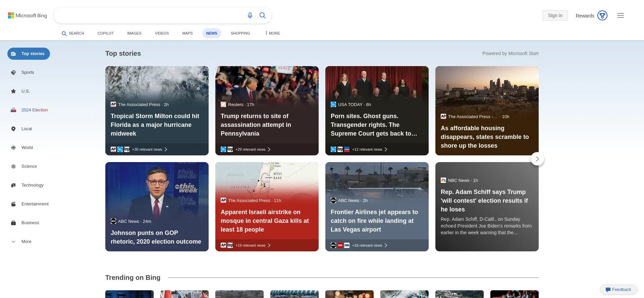Screen dimensions: 644x298
Task: Click the Powered by Microsoft Start text
Action: click(x=511, y=53)
